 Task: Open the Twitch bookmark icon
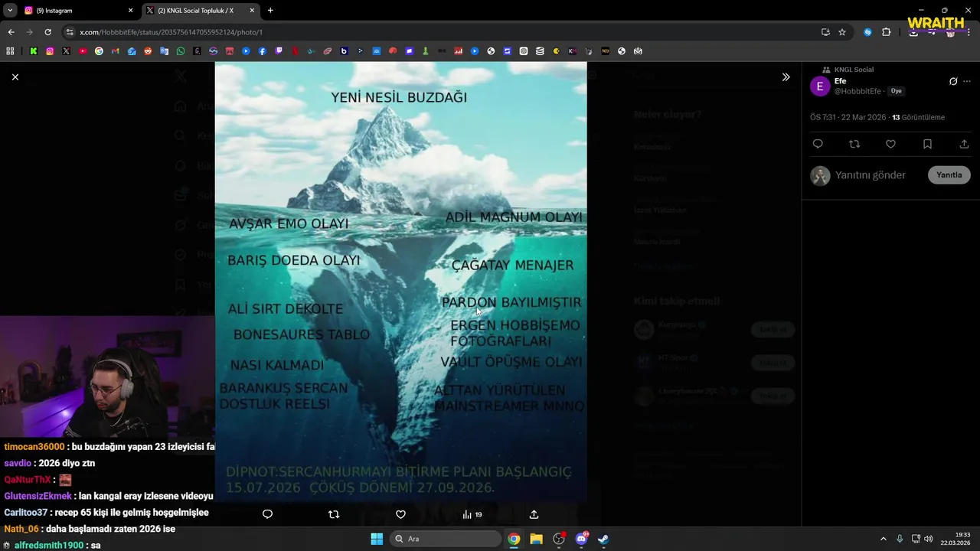coord(279,51)
